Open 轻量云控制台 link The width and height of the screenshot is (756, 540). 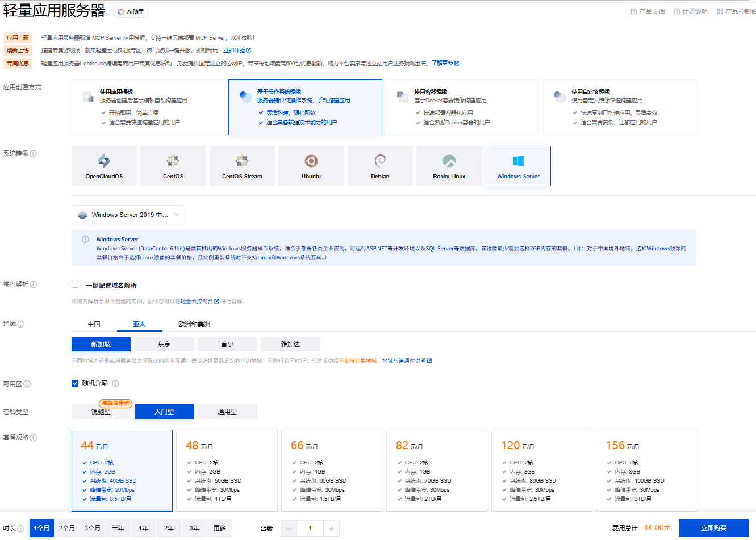(x=199, y=302)
